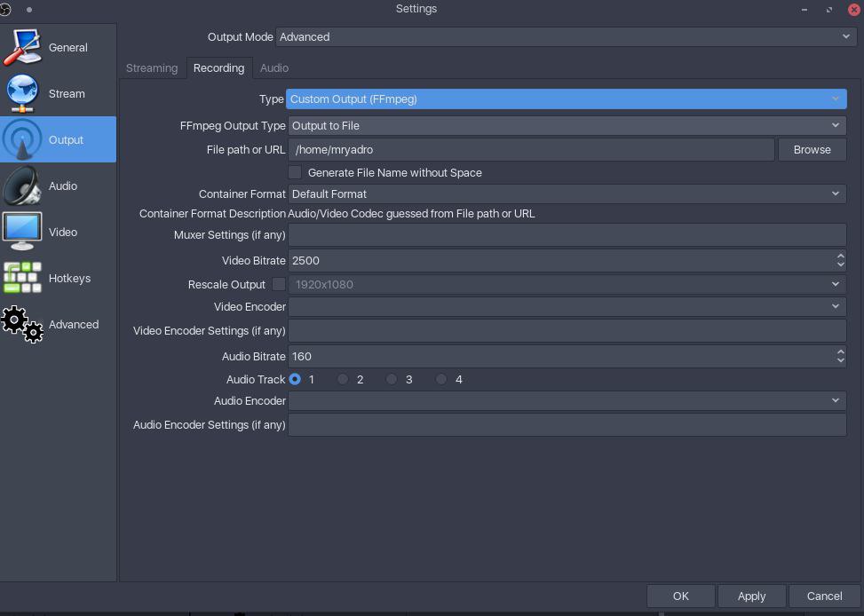864x616 pixels.
Task: Click the Apply button
Action: coord(751,596)
